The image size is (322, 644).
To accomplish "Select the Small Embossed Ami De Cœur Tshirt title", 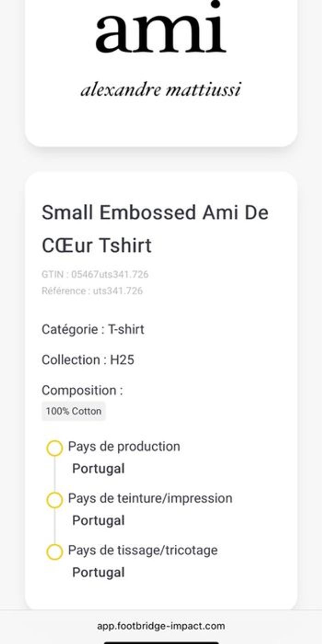I will [x=155, y=229].
